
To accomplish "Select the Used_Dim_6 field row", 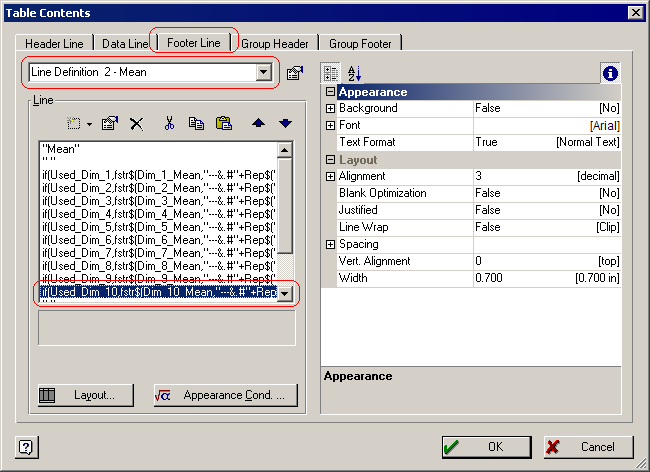I will point(159,240).
